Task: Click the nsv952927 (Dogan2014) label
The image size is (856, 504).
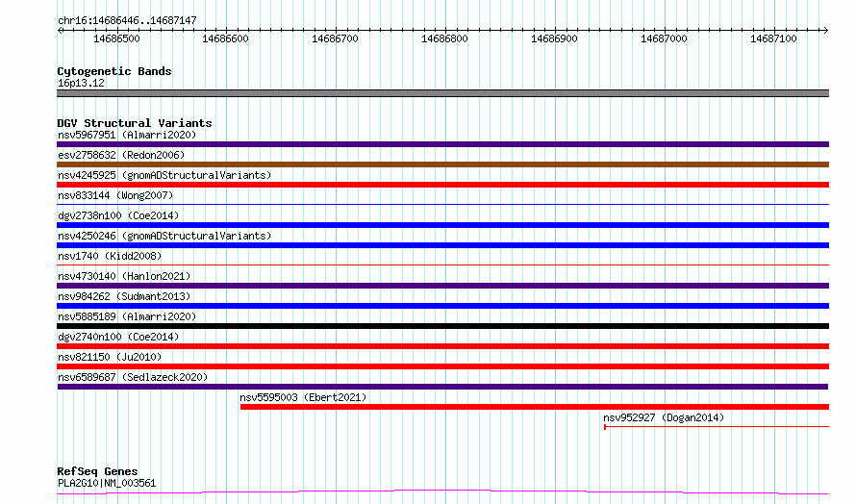Action: click(x=664, y=417)
